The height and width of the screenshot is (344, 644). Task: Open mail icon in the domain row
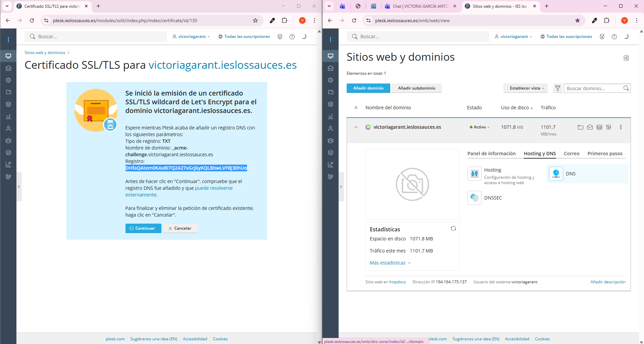point(590,127)
